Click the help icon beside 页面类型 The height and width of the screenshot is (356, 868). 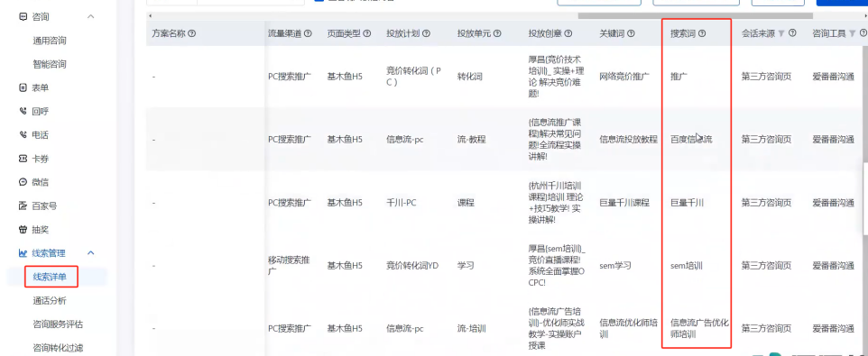point(367,33)
